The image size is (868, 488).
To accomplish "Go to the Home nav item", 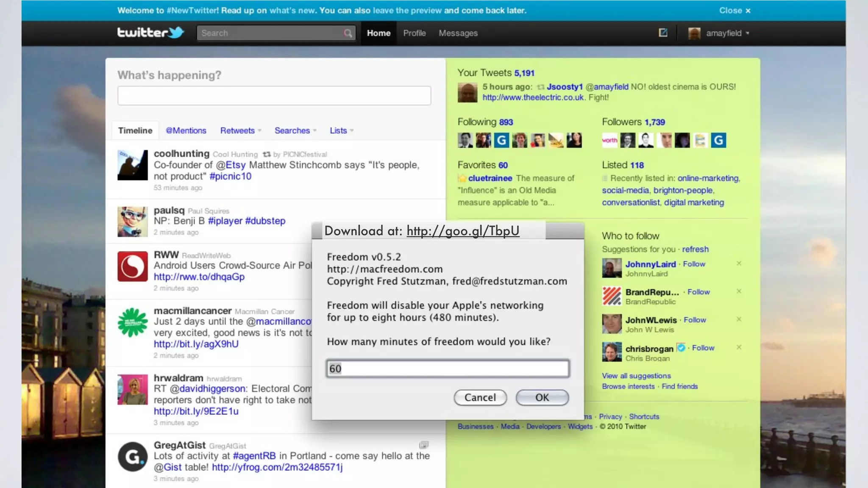I will pos(378,33).
